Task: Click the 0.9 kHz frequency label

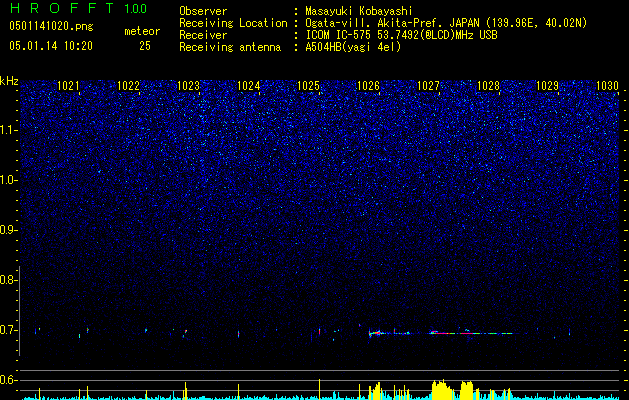Action: click(9, 230)
